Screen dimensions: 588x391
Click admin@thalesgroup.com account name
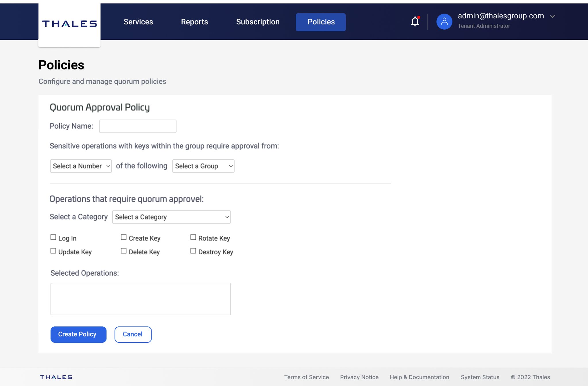(501, 16)
